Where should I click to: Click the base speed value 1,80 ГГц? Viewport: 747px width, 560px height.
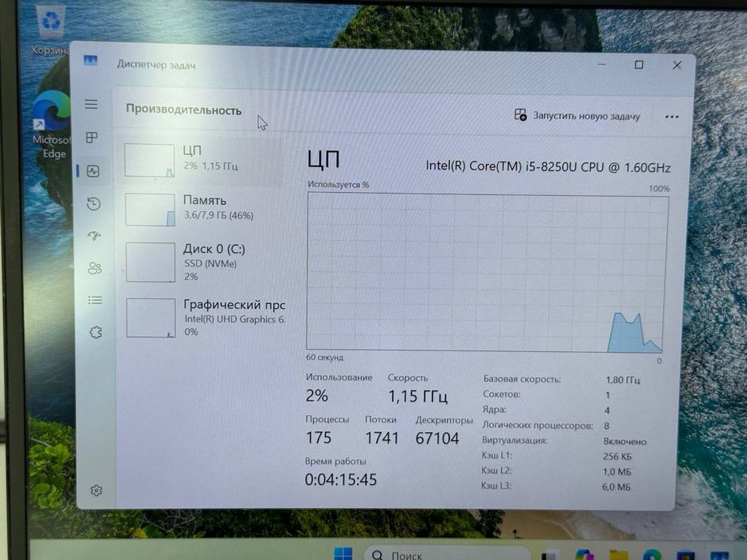click(x=623, y=380)
